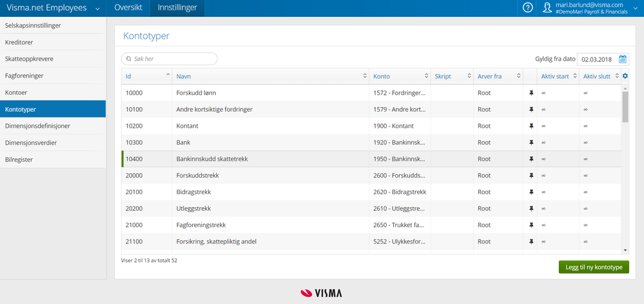Select the '2620 - Bidragstrekk' account cell

400,192
